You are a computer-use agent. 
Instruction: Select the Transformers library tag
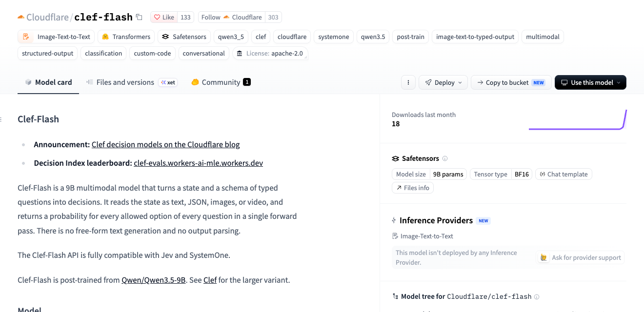click(x=126, y=37)
